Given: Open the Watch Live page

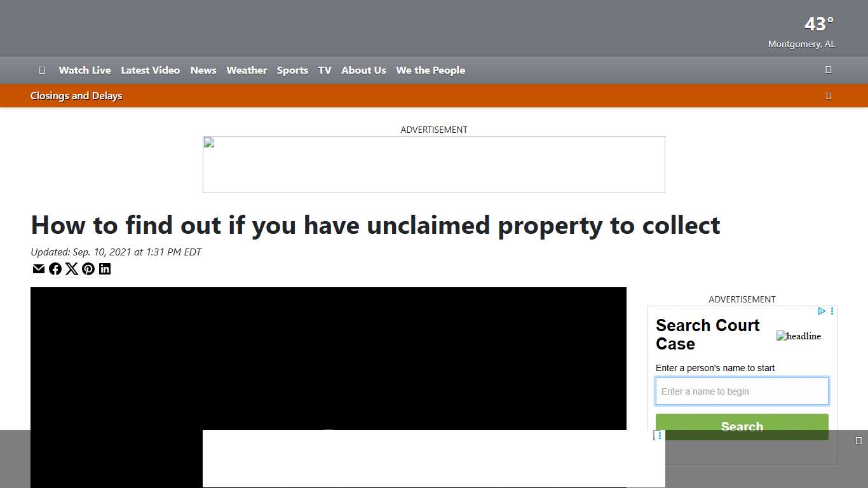Looking at the screenshot, I should [85, 70].
